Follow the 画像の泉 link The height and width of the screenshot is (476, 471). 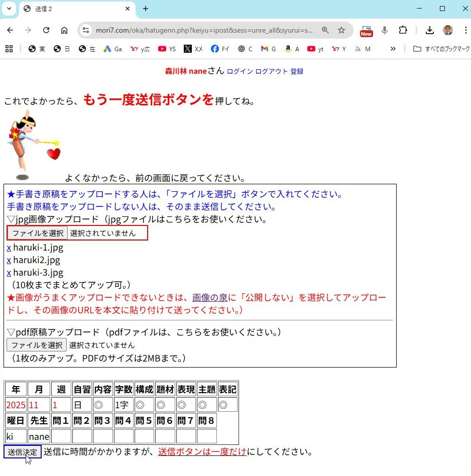click(x=209, y=297)
